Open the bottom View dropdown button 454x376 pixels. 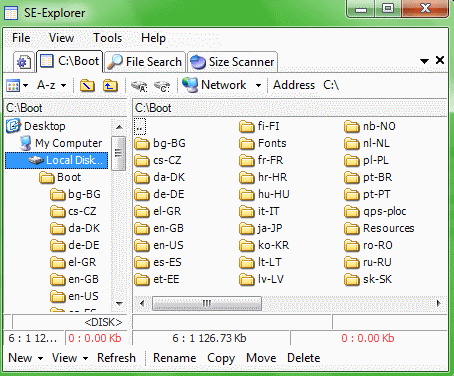coord(70,358)
